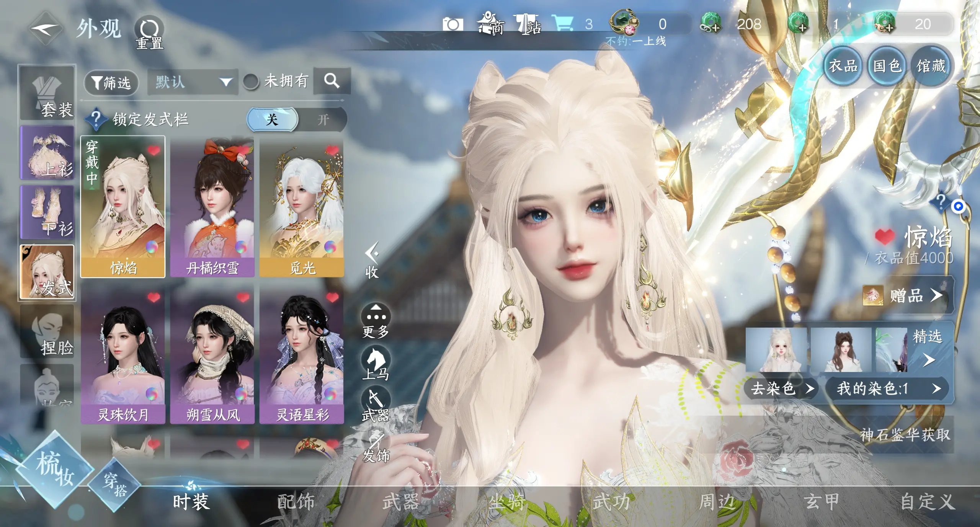Switch to the 周边 tab
Image resolution: width=980 pixels, height=527 pixels.
(717, 501)
